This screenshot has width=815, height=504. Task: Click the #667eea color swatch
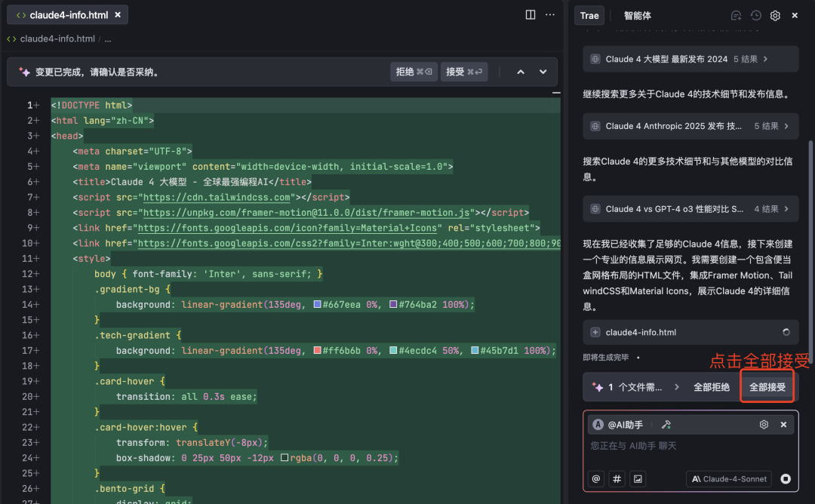pyautogui.click(x=317, y=305)
